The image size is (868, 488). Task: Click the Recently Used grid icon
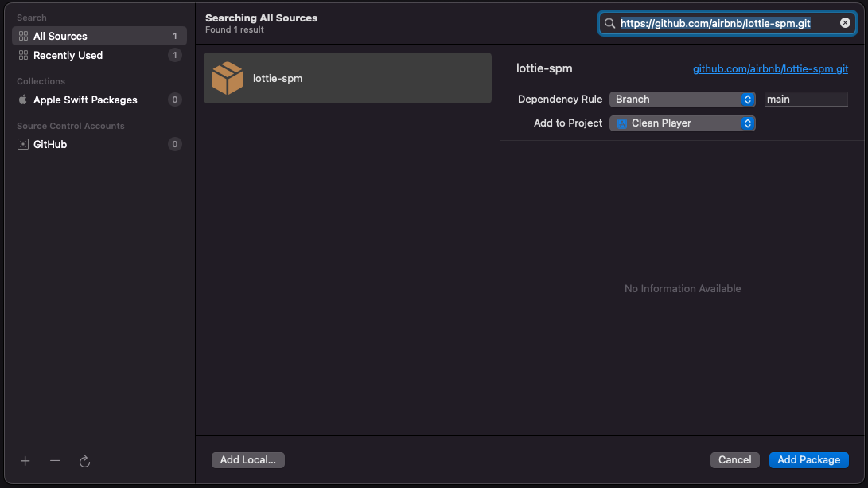coord(23,56)
